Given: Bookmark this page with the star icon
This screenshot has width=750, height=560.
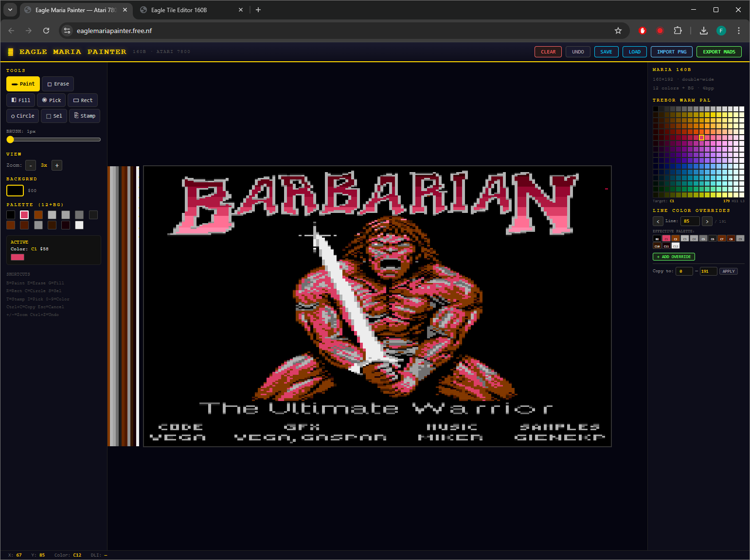Looking at the screenshot, I should [618, 31].
